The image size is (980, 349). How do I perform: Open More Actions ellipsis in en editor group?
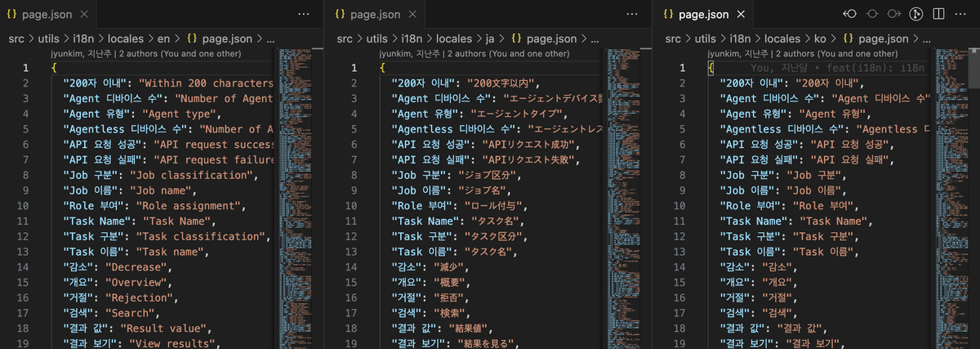pos(304,14)
